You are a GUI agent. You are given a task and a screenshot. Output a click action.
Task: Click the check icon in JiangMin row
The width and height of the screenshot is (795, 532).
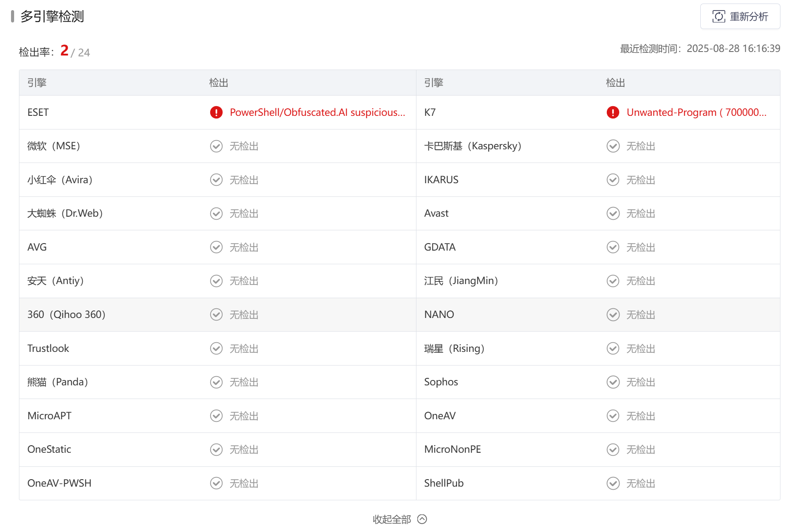pos(613,281)
